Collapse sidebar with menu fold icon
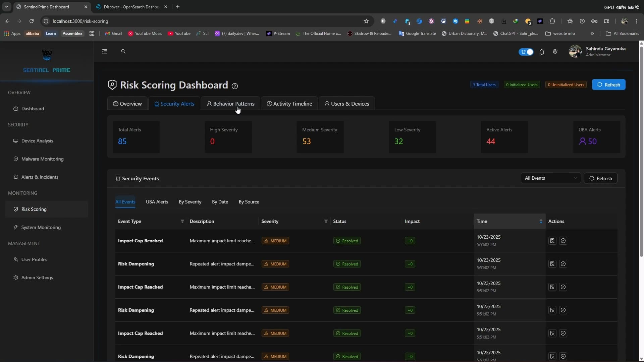 pyautogui.click(x=105, y=51)
